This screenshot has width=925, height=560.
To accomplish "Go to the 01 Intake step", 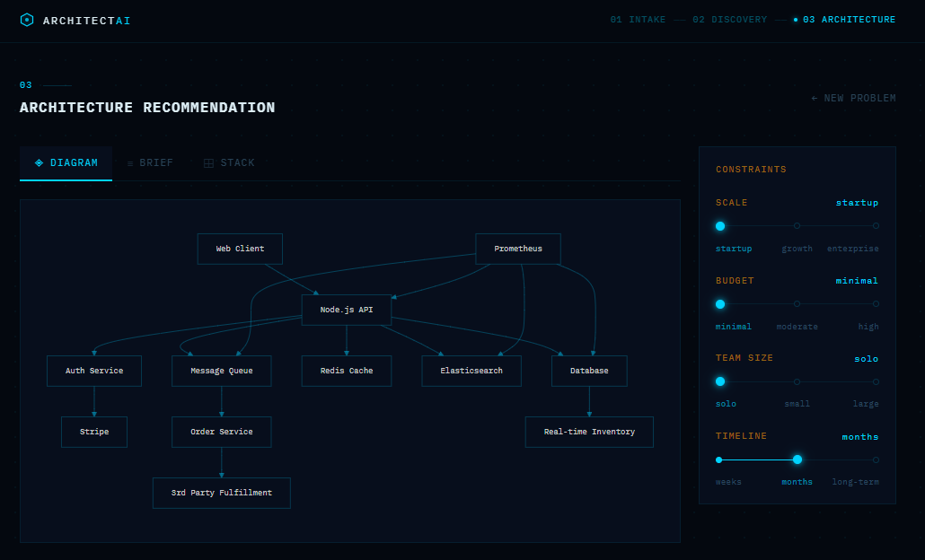I will tap(638, 20).
